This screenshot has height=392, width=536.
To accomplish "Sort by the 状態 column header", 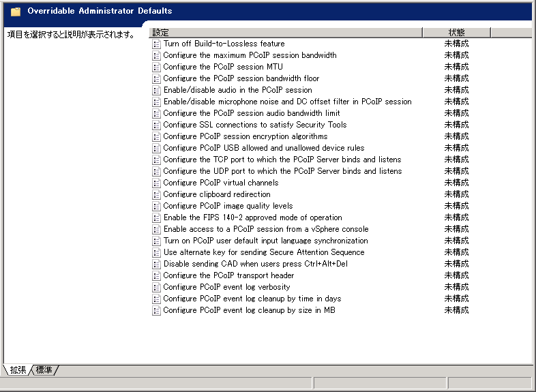I will click(457, 33).
